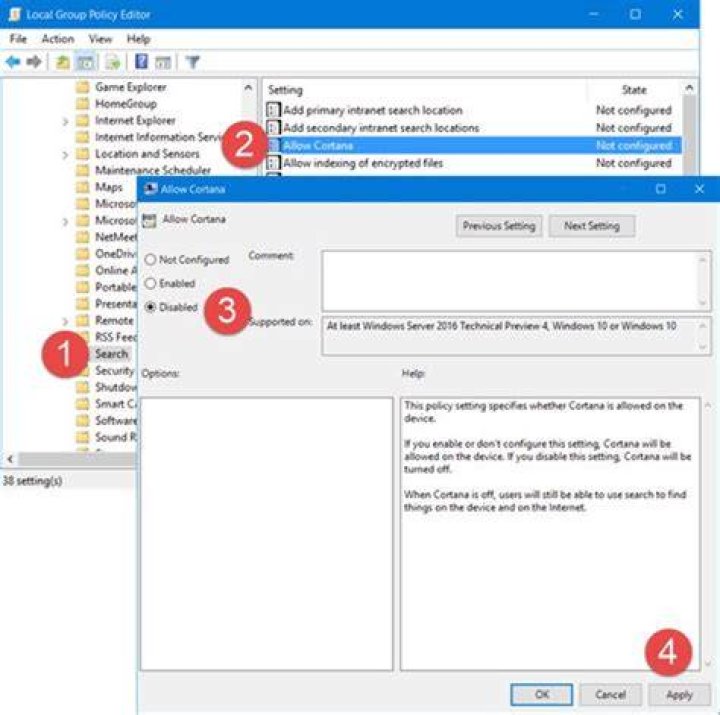720x715 pixels.
Task: Click the Allow Cortana dialog title bar icon
Action: tap(150, 189)
